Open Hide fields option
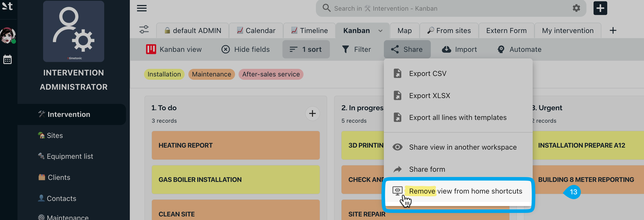 pos(245,49)
